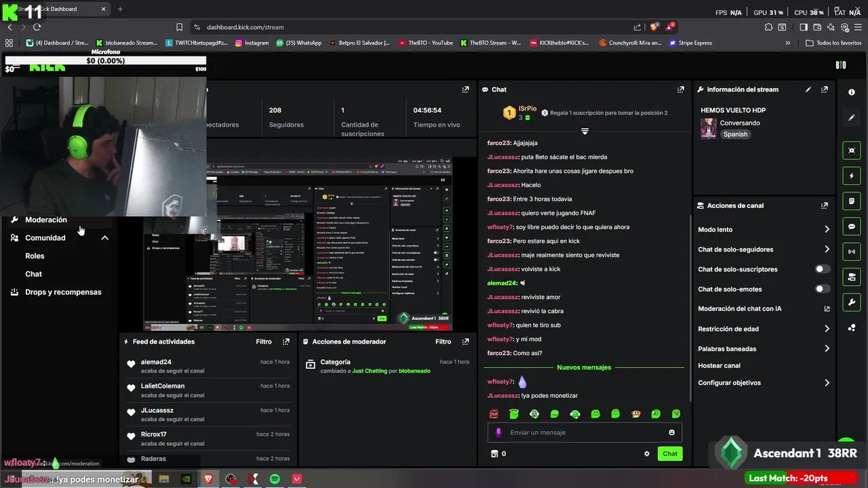Click the Just Chatting category link
The height and width of the screenshot is (488, 868).
370,371
